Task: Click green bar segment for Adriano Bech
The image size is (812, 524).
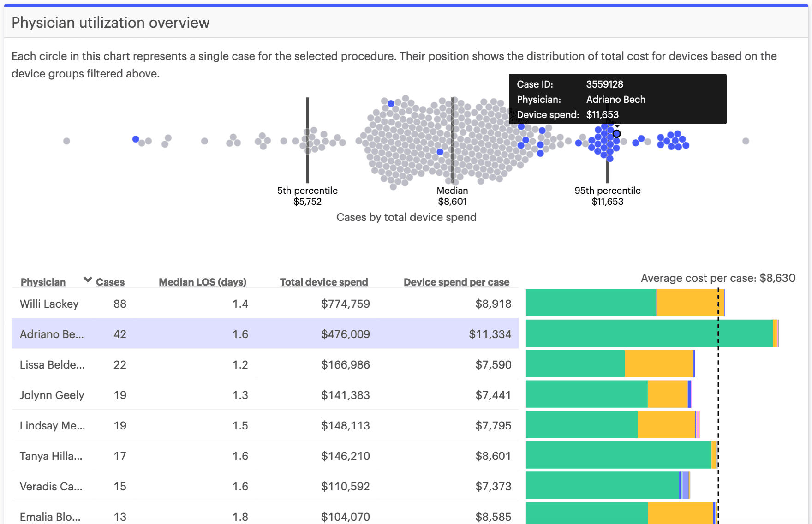Action: (x=649, y=333)
